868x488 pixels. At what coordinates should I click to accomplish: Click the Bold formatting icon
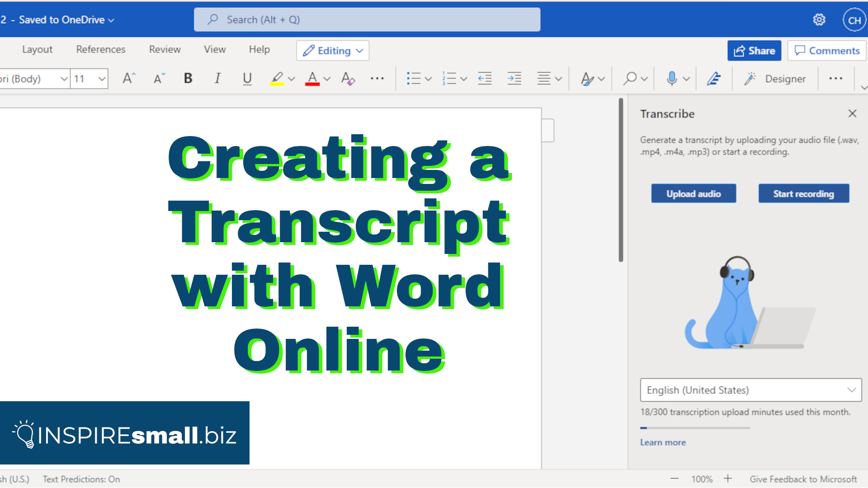[189, 78]
